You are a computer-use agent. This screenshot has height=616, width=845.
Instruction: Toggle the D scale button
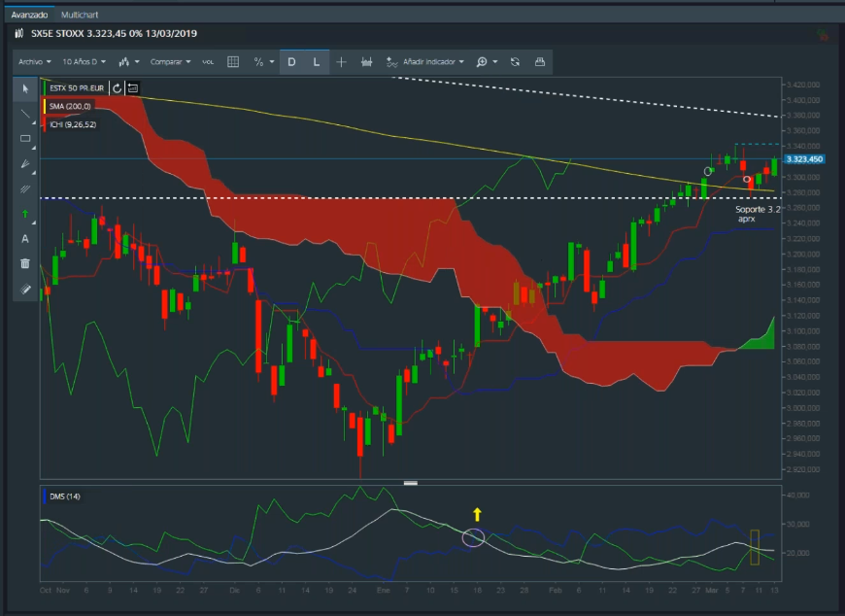point(291,61)
